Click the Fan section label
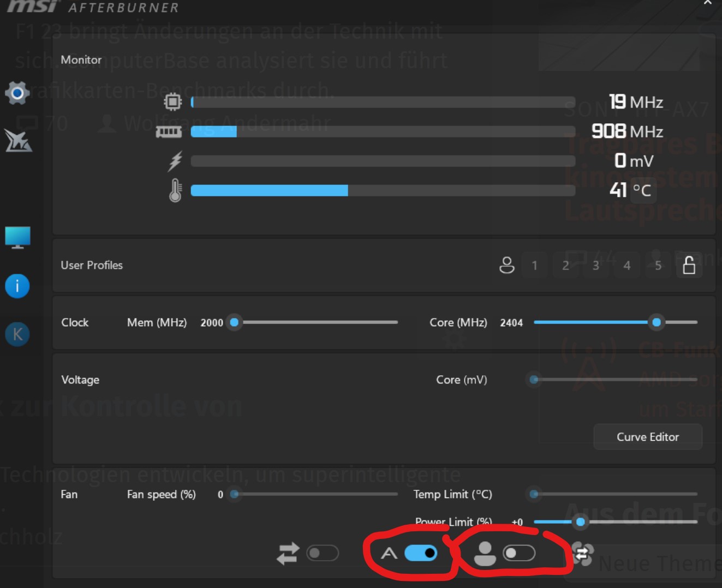 69,494
